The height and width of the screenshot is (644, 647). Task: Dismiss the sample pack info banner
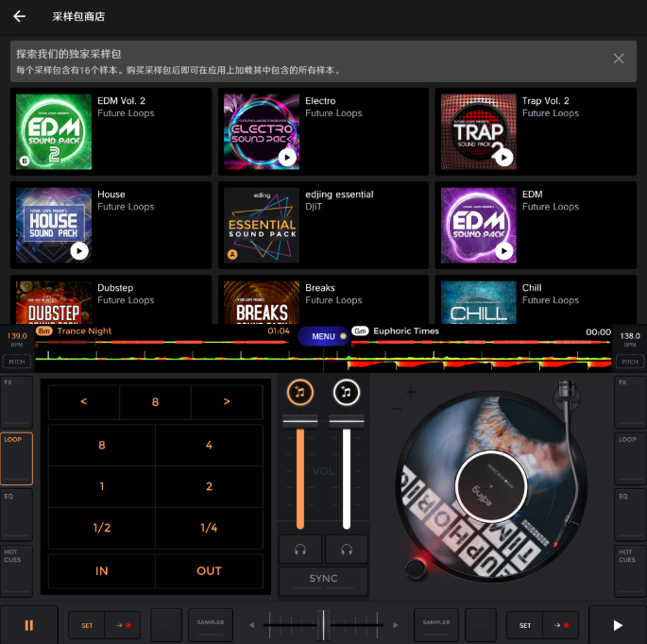pyautogui.click(x=619, y=59)
